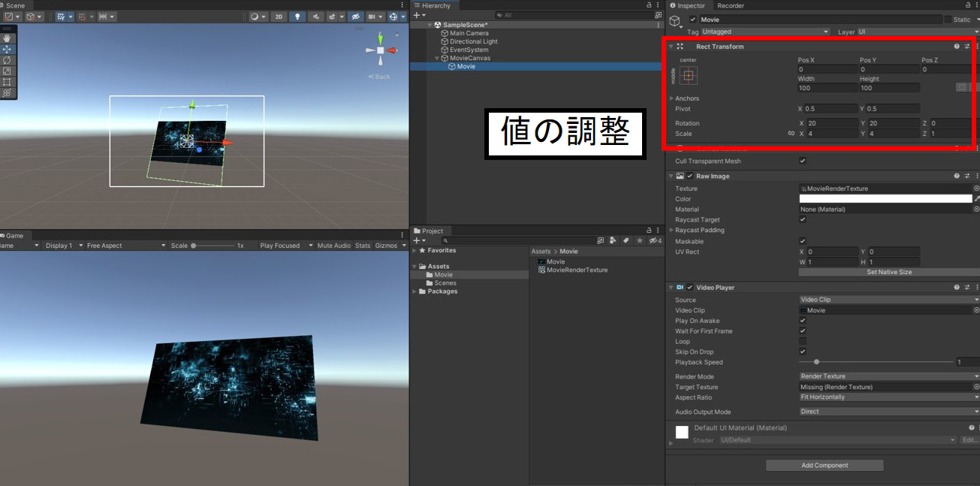This screenshot has width=980, height=486.
Task: Select the Rotate tool
Action: tap(7, 60)
